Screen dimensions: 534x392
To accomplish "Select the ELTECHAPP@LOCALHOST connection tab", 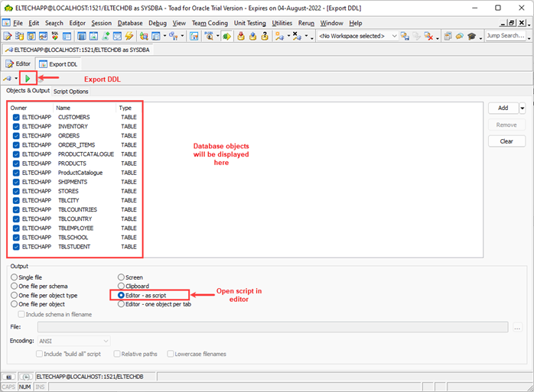I will click(x=77, y=50).
